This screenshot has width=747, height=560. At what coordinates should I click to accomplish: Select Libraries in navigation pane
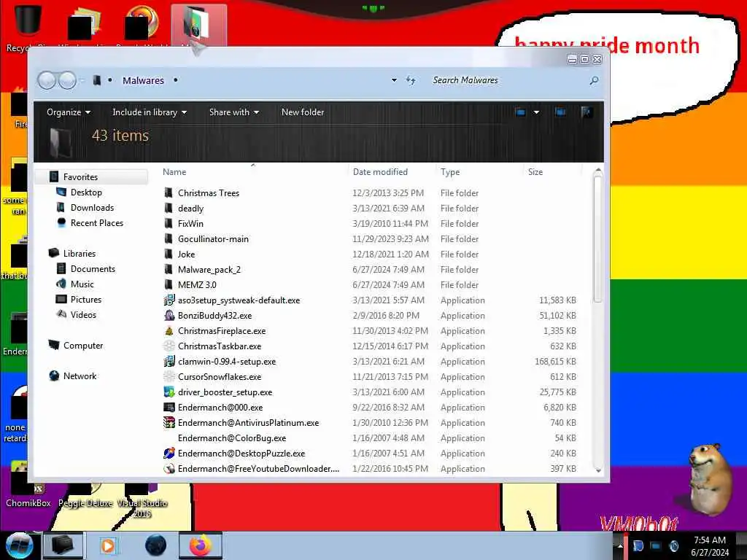tap(79, 253)
